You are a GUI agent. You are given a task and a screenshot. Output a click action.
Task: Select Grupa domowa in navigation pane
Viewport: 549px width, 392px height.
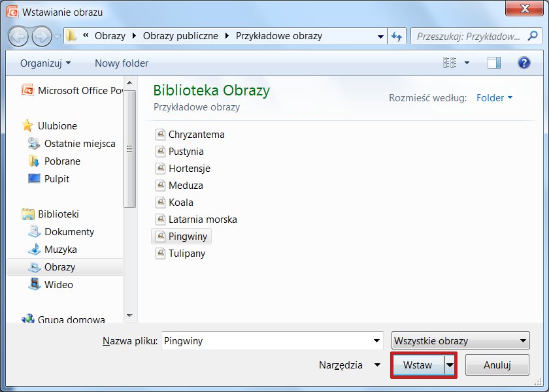pyautogui.click(x=63, y=319)
